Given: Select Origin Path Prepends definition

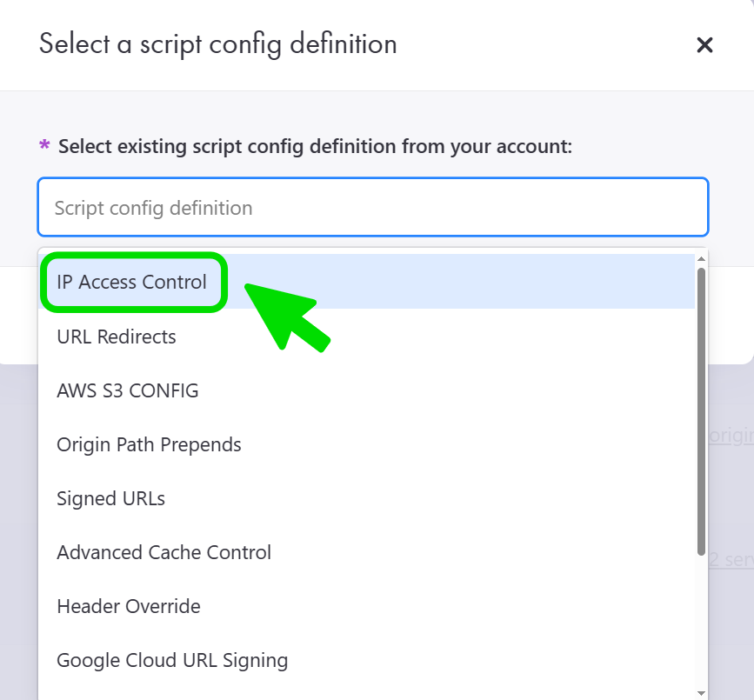Looking at the screenshot, I should [x=149, y=444].
